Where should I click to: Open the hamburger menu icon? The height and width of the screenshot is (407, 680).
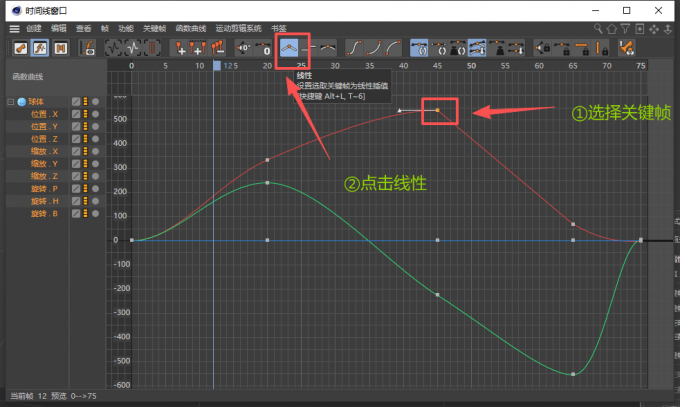click(14, 29)
